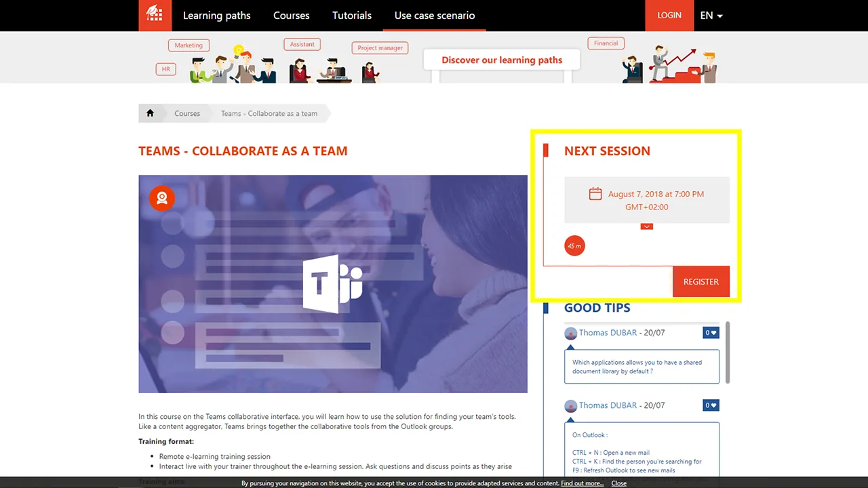Open the Courses menu item
Viewport: 868px width, 488px height.
[292, 15]
